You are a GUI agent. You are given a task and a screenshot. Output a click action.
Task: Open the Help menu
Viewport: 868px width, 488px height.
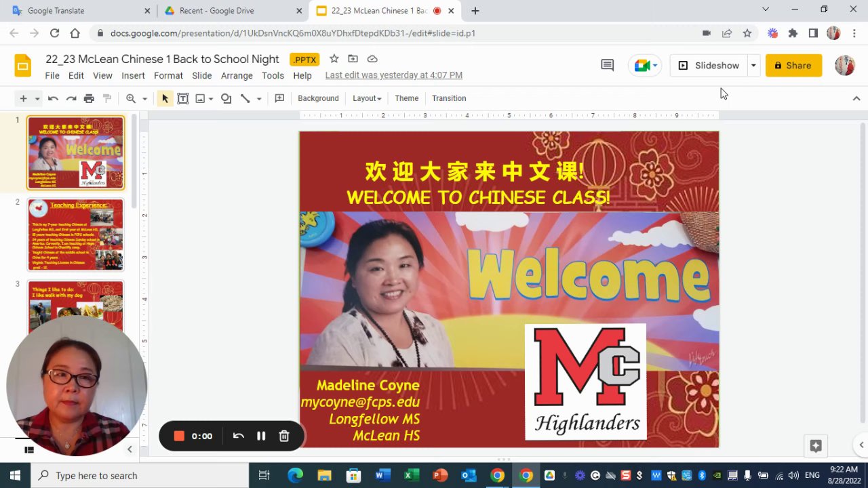click(302, 76)
